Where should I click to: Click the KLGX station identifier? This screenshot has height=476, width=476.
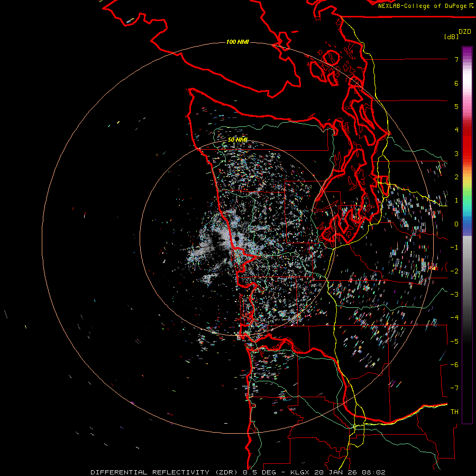300,472
